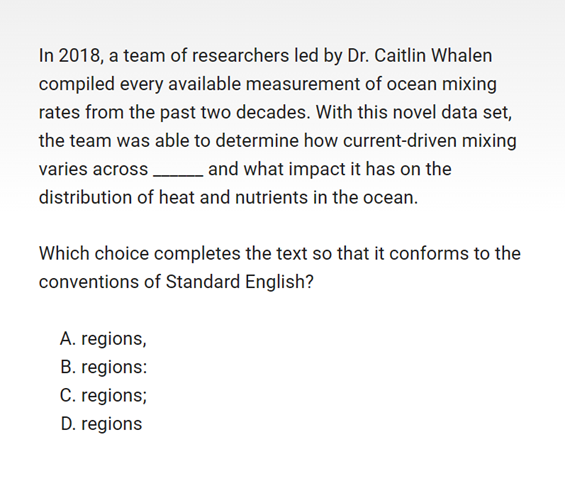Click the word 'conventions' in the question
The width and height of the screenshot is (565, 481).
tap(89, 282)
